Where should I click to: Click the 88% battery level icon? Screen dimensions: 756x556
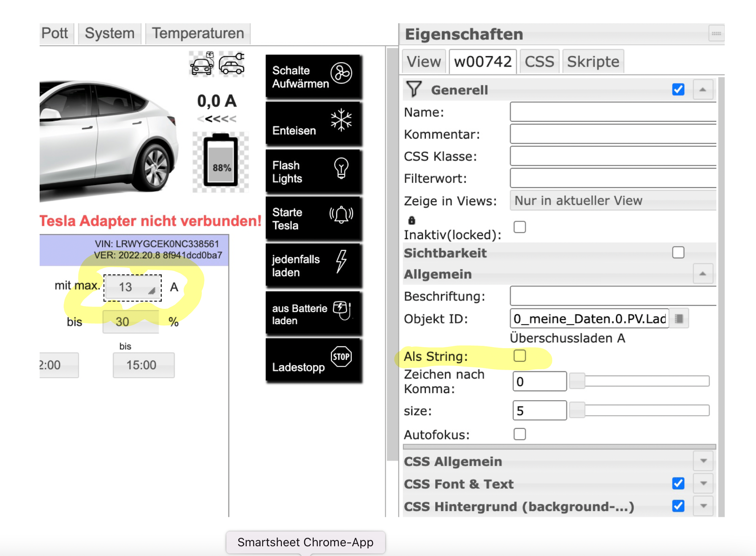(221, 162)
